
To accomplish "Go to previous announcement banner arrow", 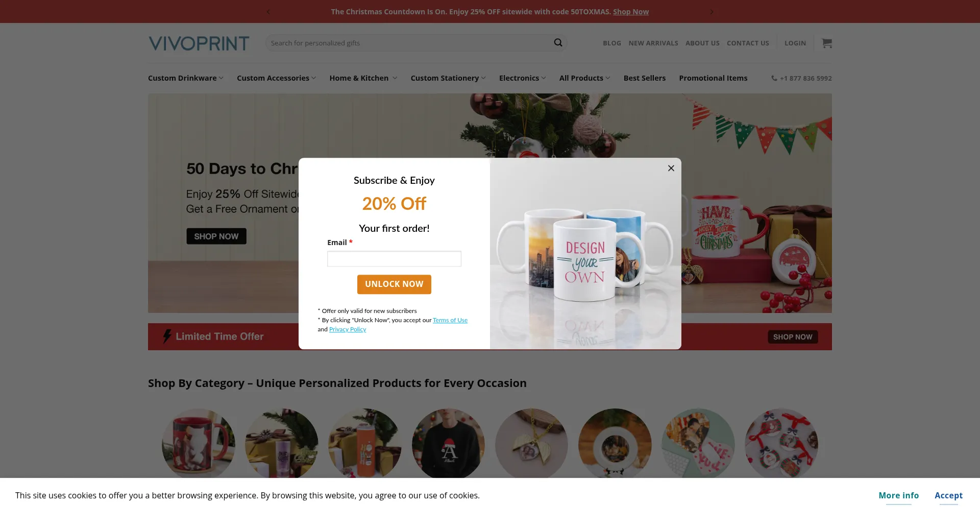I will (268, 12).
